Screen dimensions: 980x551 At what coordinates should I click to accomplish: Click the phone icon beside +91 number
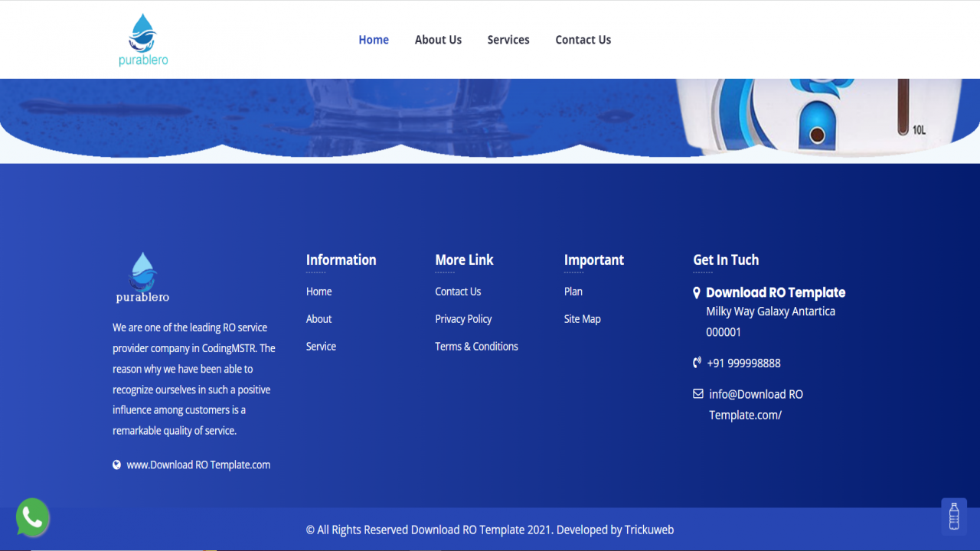697,363
